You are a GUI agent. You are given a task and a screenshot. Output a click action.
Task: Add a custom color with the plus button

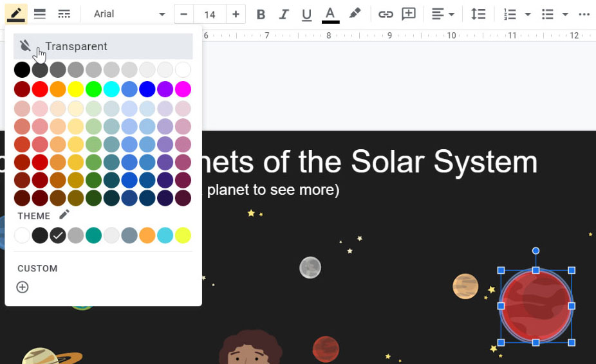coord(23,287)
